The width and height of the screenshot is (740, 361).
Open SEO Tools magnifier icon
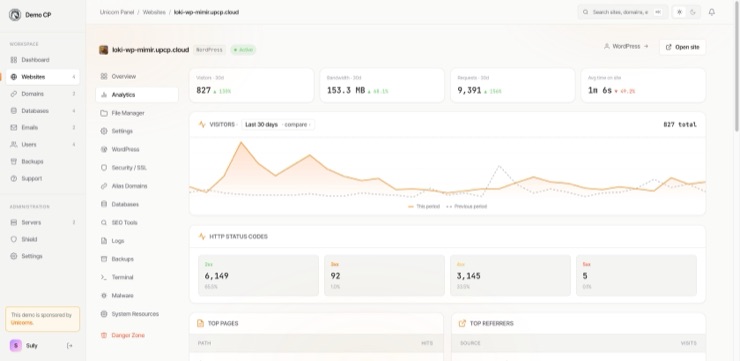(104, 223)
